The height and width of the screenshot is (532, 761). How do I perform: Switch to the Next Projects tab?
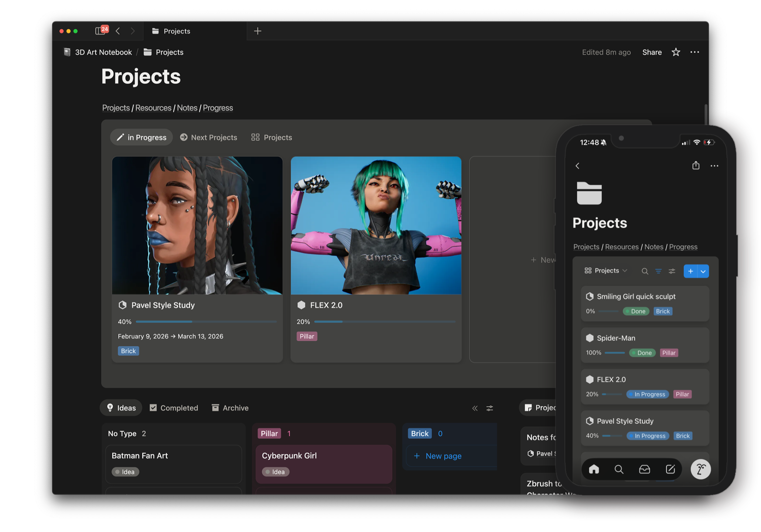point(209,137)
